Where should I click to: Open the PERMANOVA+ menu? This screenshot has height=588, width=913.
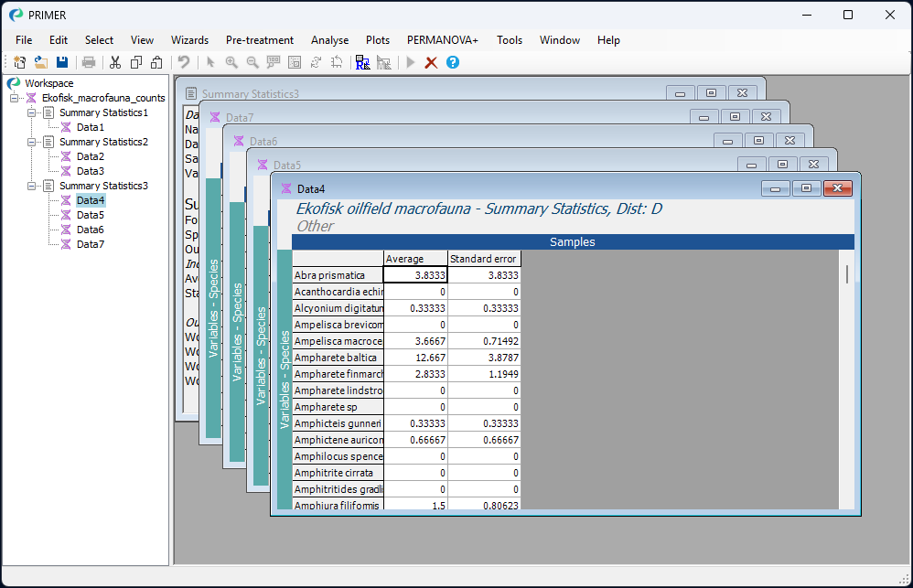tap(443, 40)
